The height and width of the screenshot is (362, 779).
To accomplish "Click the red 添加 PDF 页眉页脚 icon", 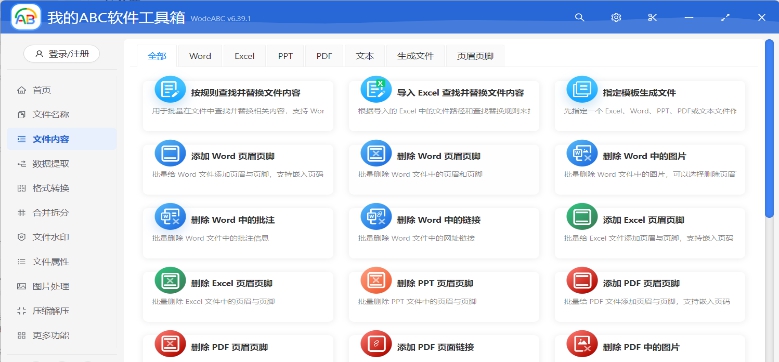I will pos(582,281).
